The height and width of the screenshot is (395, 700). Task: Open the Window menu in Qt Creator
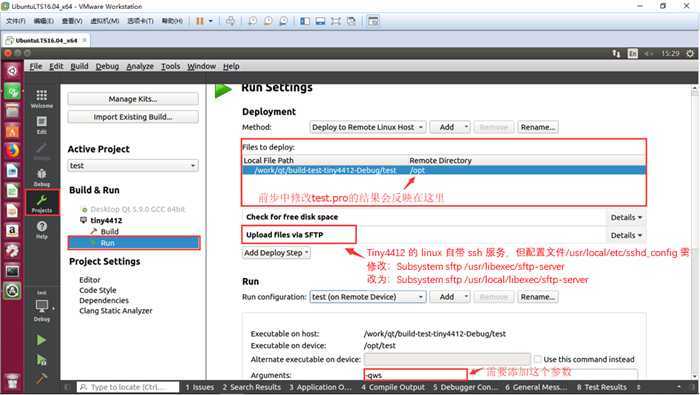201,66
